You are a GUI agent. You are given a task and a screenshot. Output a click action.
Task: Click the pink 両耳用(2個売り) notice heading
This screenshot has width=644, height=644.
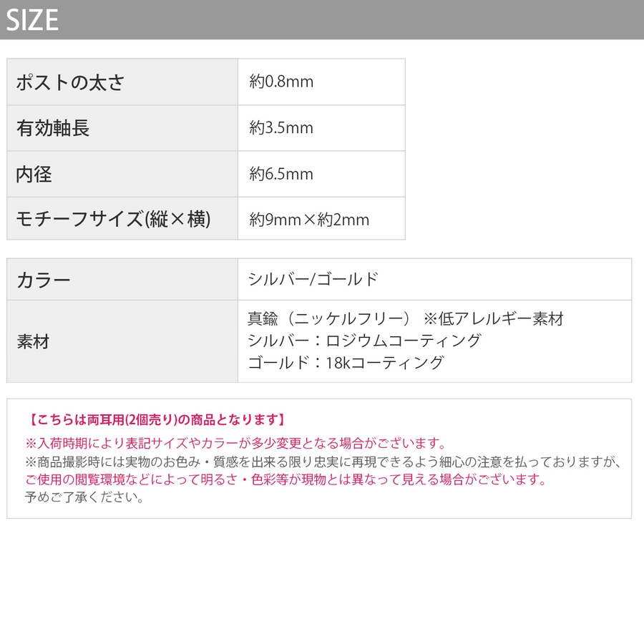pos(157,420)
